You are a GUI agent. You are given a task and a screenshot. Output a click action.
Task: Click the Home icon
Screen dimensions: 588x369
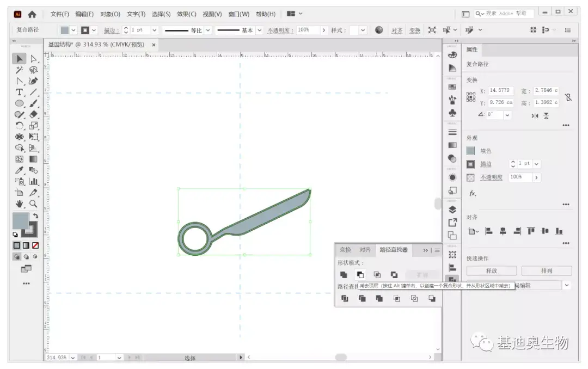[x=32, y=14]
